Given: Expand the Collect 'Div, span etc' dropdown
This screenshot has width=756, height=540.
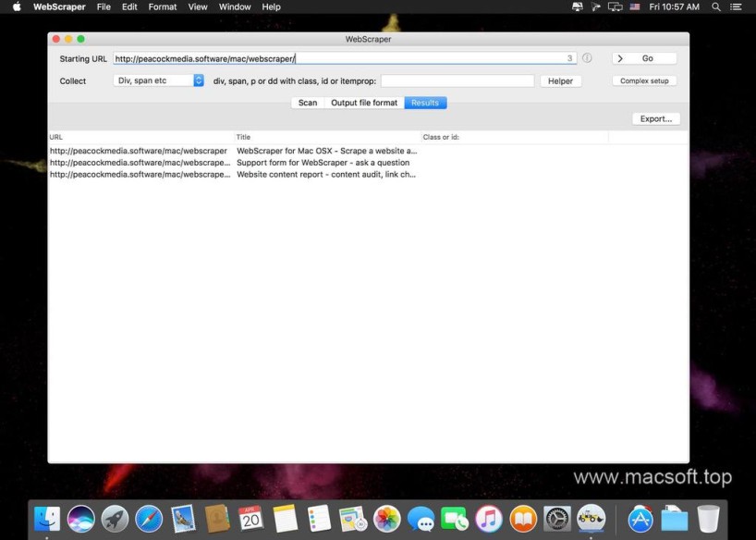Looking at the screenshot, I should pyautogui.click(x=159, y=80).
